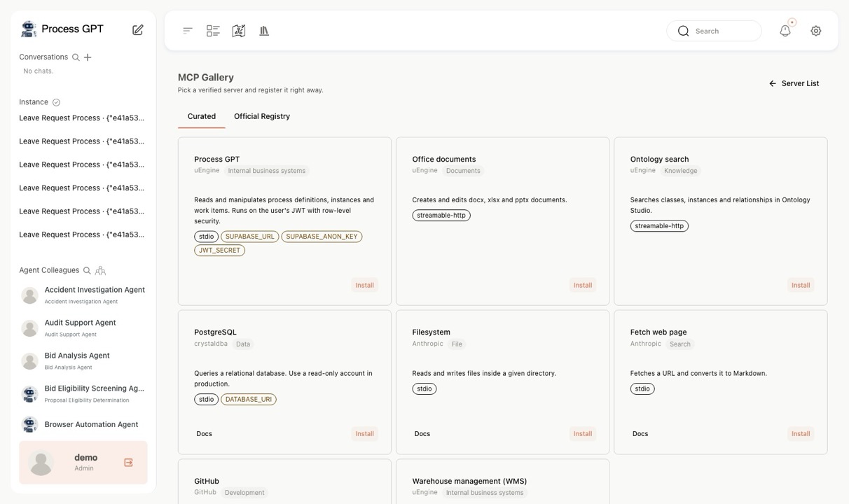Open the Warehouse management (WMS) card title

click(x=469, y=481)
